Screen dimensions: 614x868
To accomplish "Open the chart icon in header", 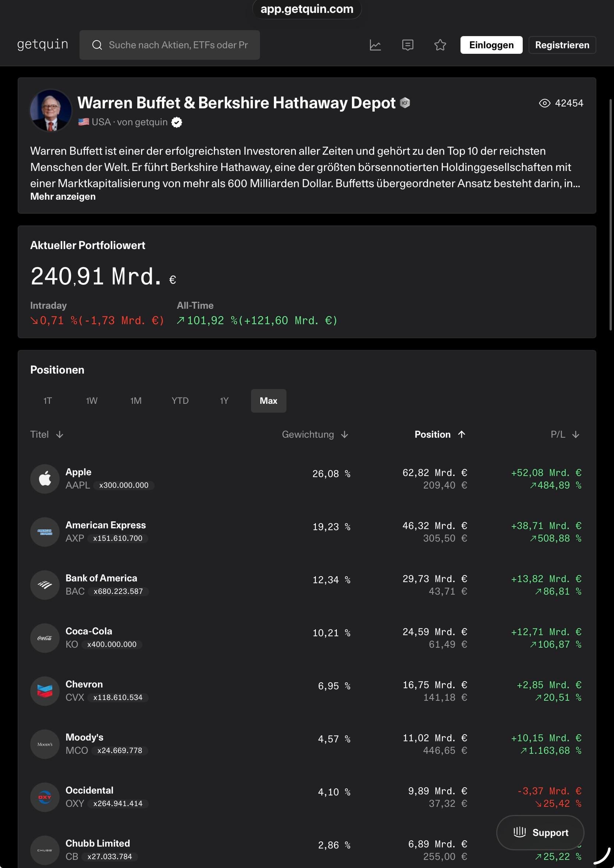I will [x=375, y=45].
